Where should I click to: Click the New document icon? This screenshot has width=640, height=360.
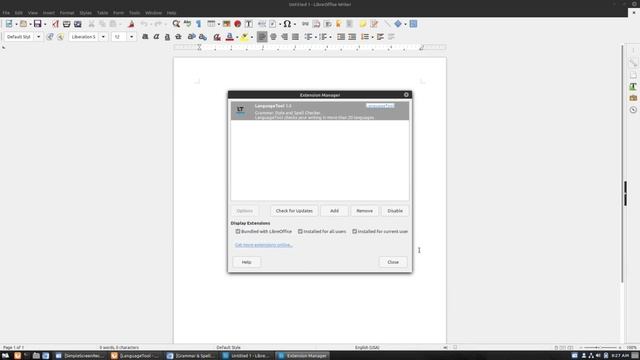[9, 24]
